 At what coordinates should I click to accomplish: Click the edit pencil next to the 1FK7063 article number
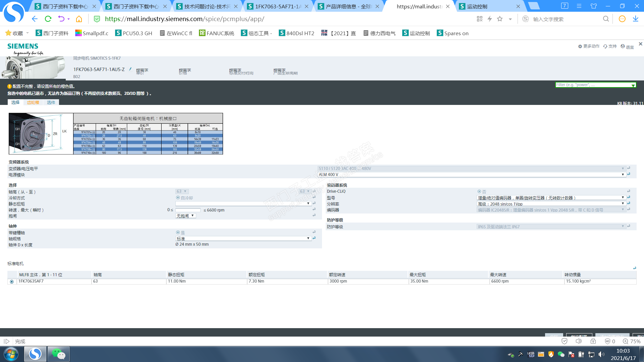pos(130,69)
